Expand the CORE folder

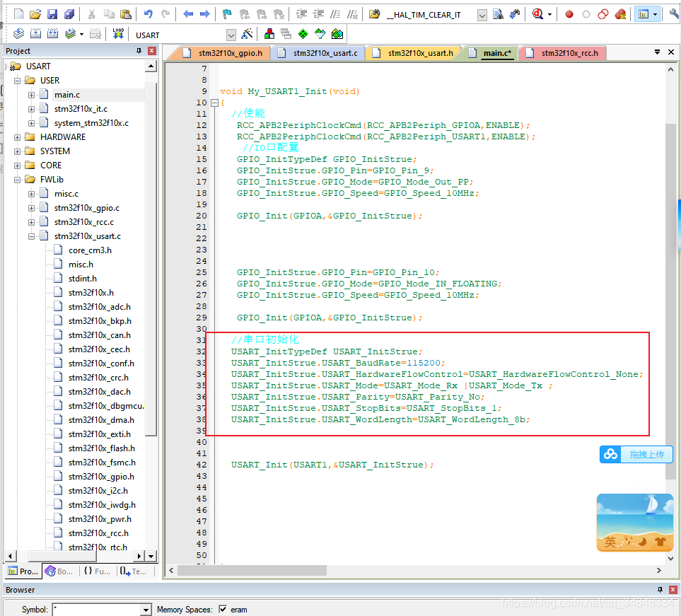tap(18, 165)
